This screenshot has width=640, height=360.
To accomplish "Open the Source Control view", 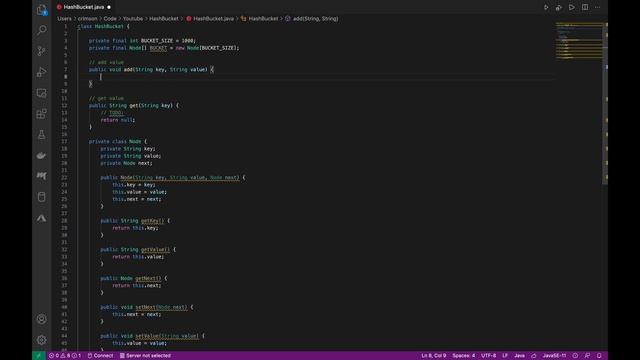I will point(42,51).
